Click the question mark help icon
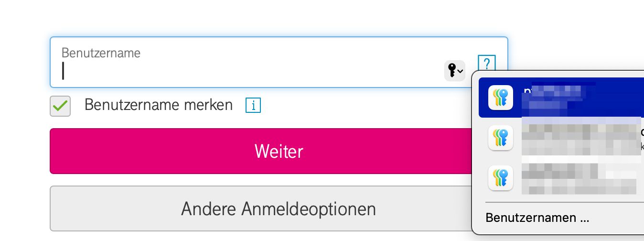 486,63
